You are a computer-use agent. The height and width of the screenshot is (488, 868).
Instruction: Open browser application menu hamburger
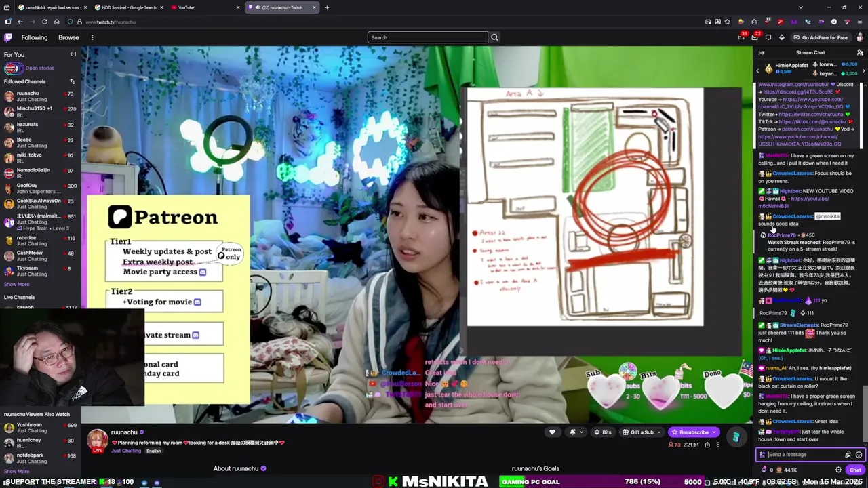tap(860, 22)
